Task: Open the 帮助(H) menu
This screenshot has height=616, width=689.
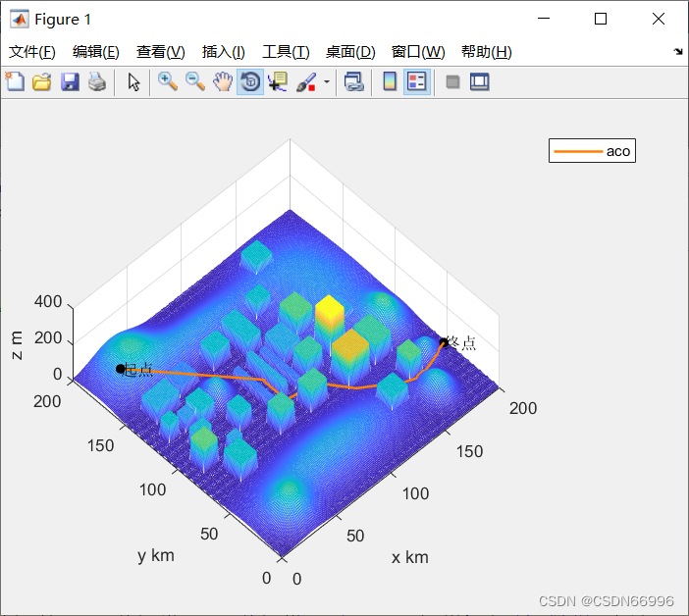Action: click(487, 52)
